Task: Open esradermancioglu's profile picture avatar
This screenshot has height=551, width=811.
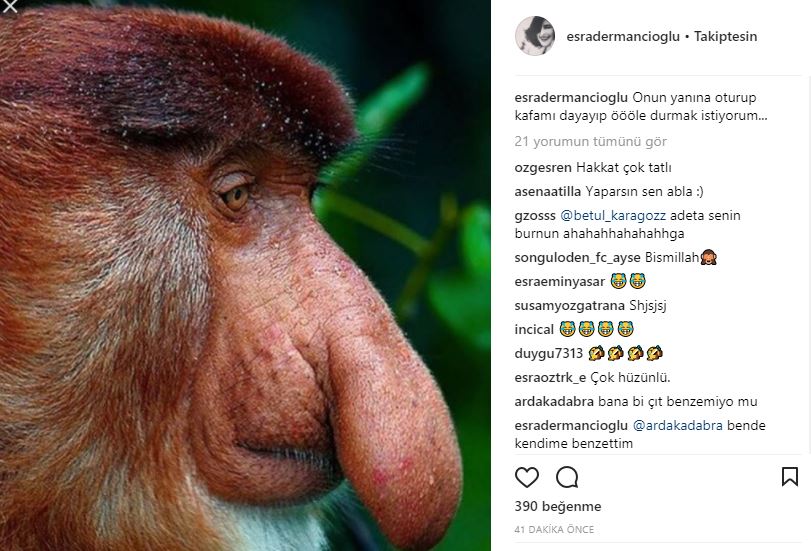Action: pyautogui.click(x=532, y=36)
